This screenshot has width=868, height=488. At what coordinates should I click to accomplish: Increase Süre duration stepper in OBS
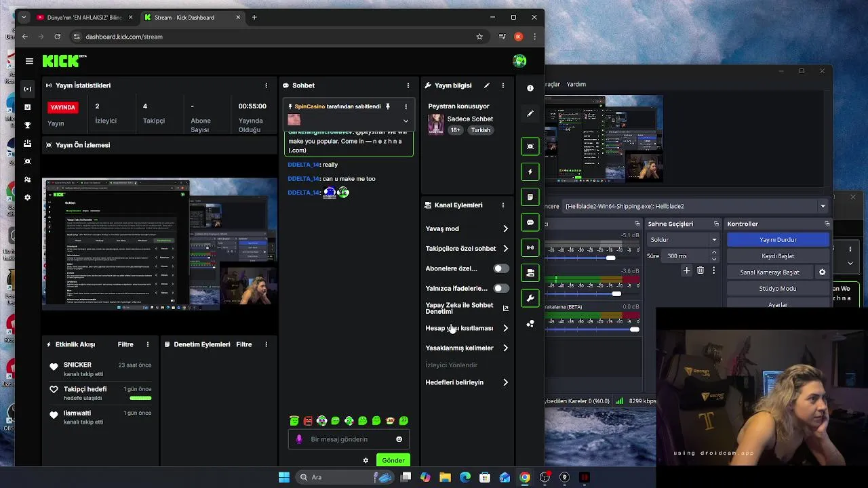(714, 253)
